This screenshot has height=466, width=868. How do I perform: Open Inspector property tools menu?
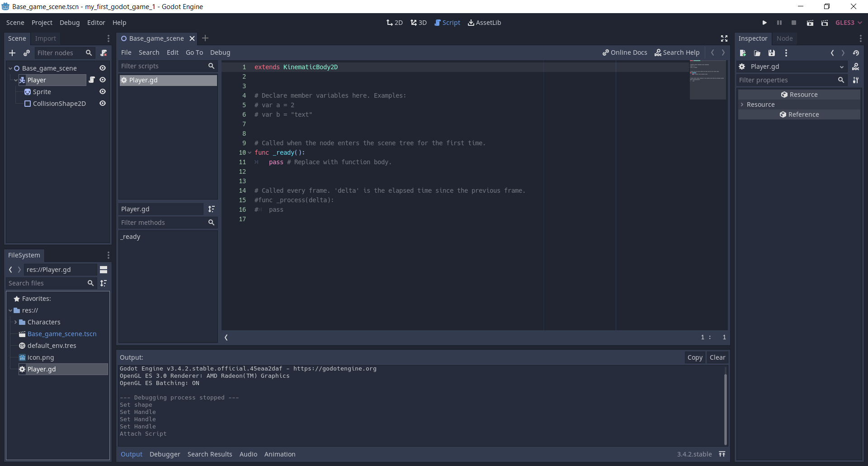click(856, 80)
